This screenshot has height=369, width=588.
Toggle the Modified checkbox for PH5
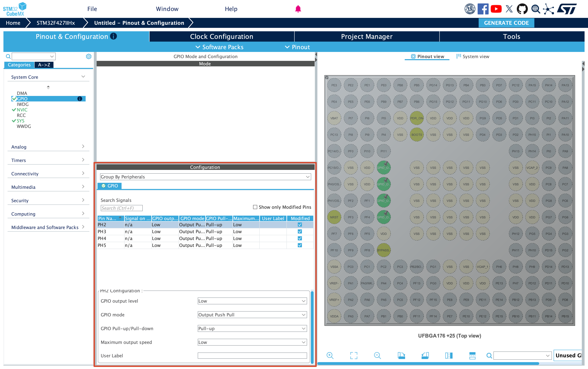point(300,245)
